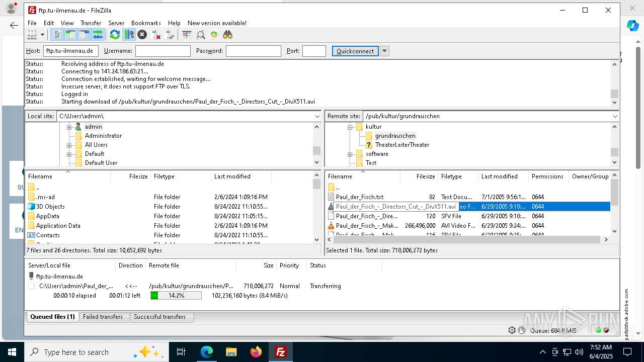Select grundrauschen in remote tree

[x=395, y=136]
